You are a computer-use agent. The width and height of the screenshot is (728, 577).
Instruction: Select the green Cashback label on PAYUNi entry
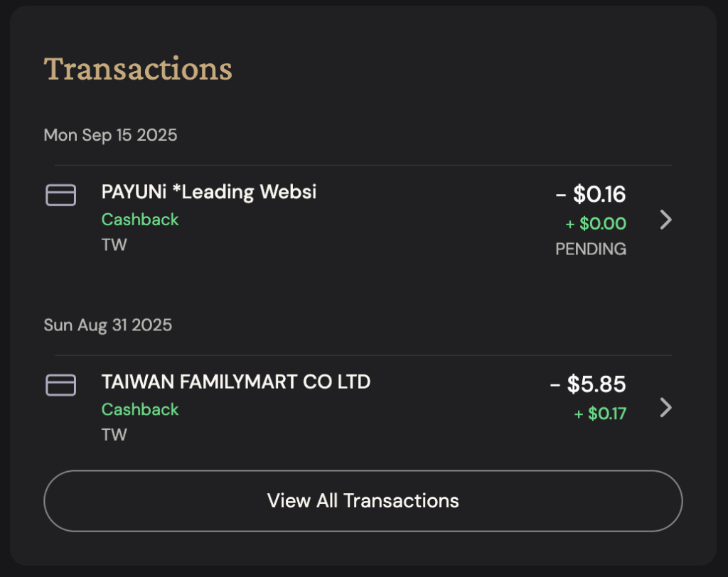[x=140, y=220]
